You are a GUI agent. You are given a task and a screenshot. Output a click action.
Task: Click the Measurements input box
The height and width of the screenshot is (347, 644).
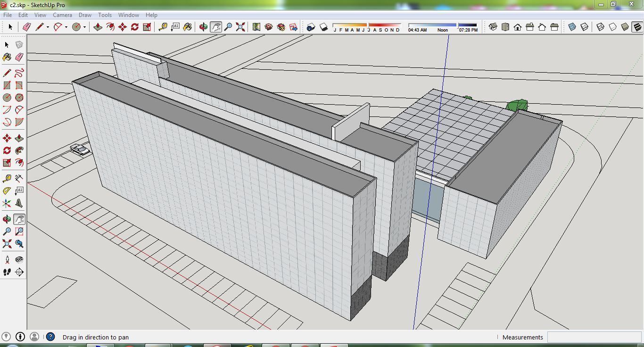point(594,337)
